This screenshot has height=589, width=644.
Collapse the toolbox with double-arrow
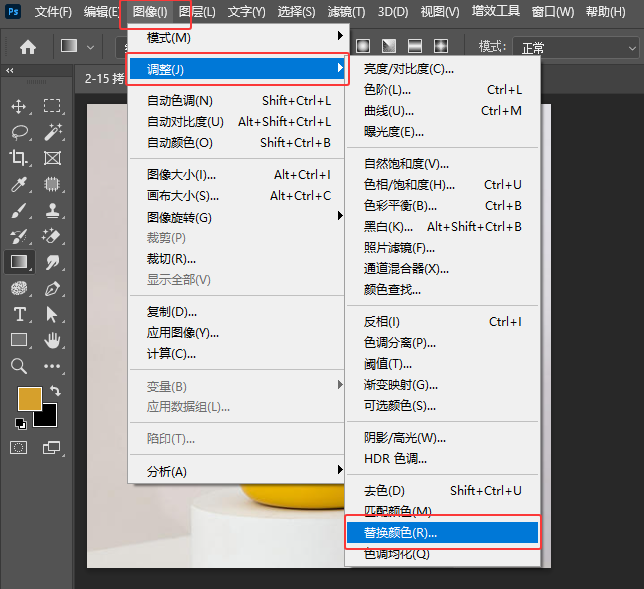[9, 71]
